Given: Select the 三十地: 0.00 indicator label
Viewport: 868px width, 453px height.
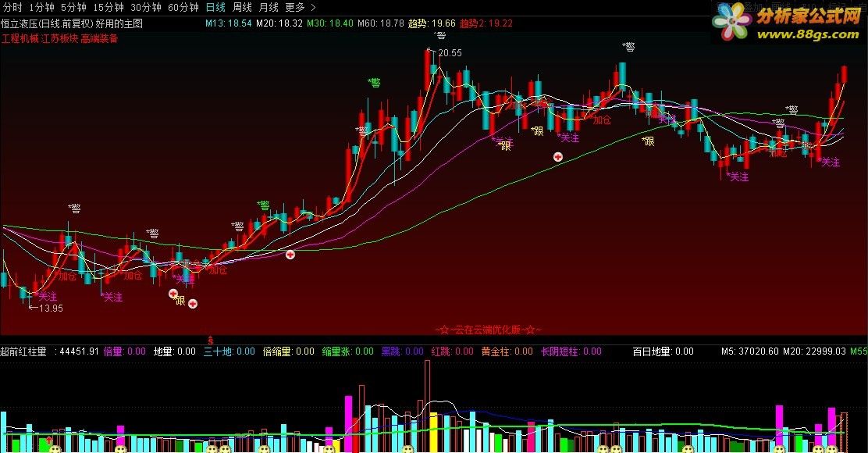Looking at the screenshot, I should click(229, 351).
